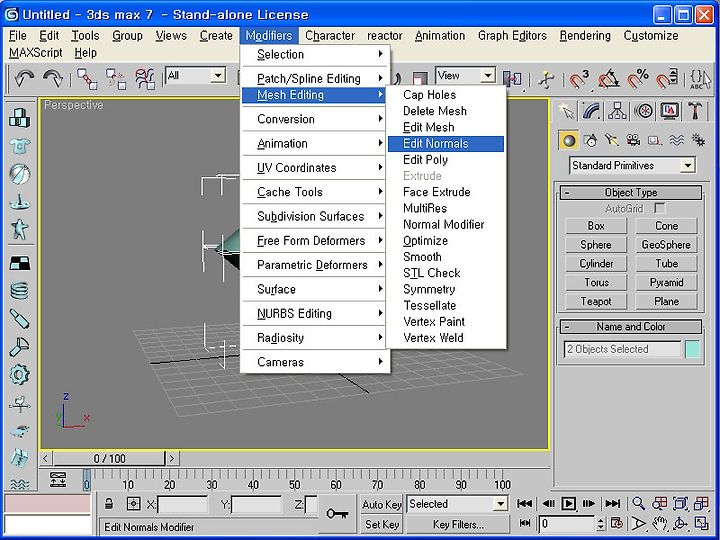Expand the Parametric Deformers submenu
Viewport: 720px width, 540px height.
pyautogui.click(x=315, y=265)
